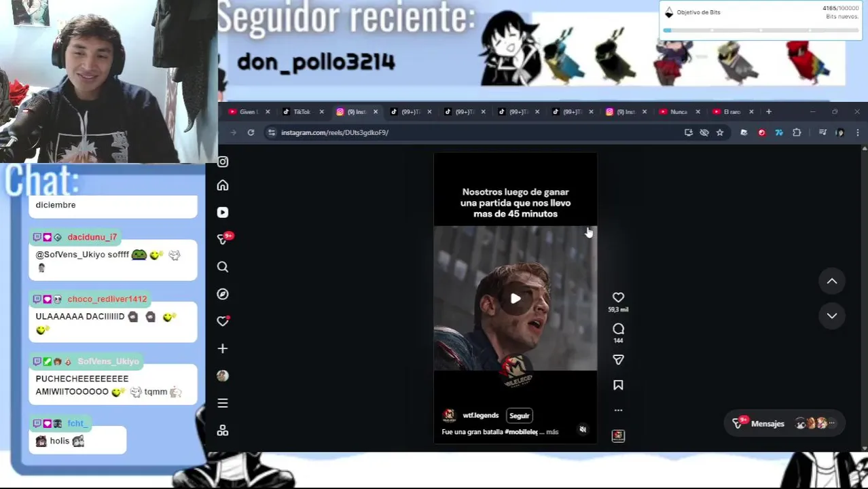Open Reels icon in Instagram sidebar
The width and height of the screenshot is (868, 489).
pyautogui.click(x=223, y=213)
